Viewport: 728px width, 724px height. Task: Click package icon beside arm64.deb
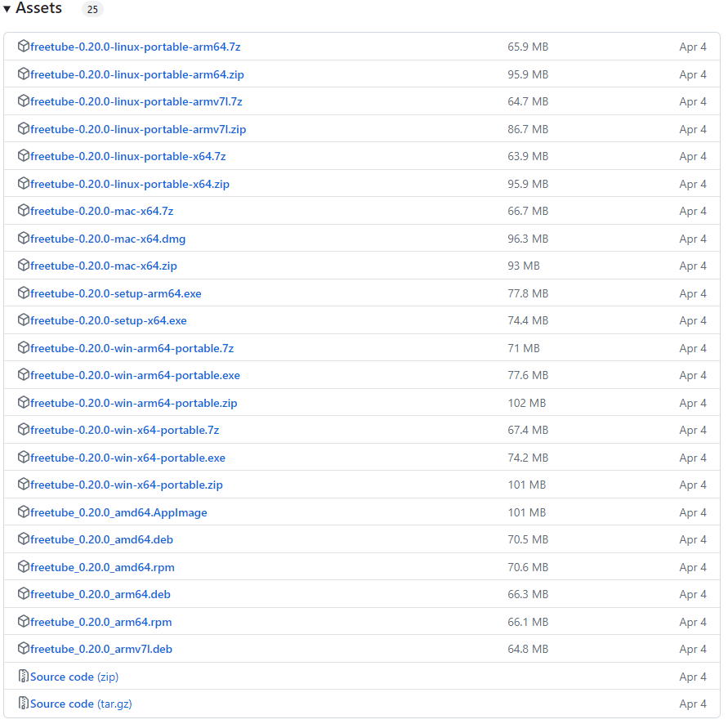pyautogui.click(x=23, y=593)
